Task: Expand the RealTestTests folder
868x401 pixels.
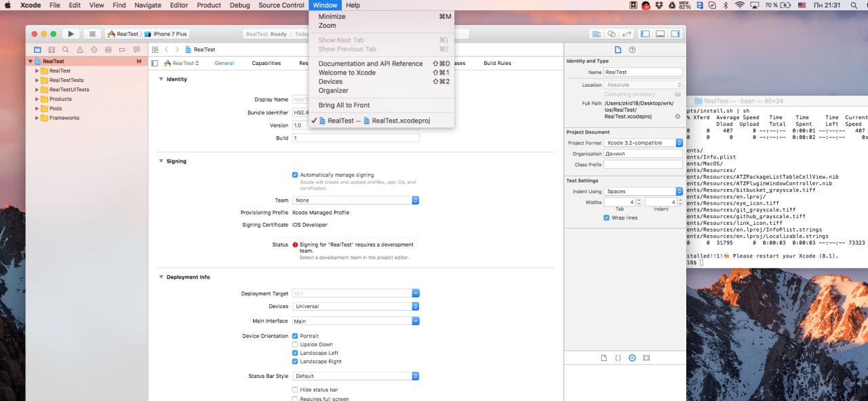Action: coord(37,80)
